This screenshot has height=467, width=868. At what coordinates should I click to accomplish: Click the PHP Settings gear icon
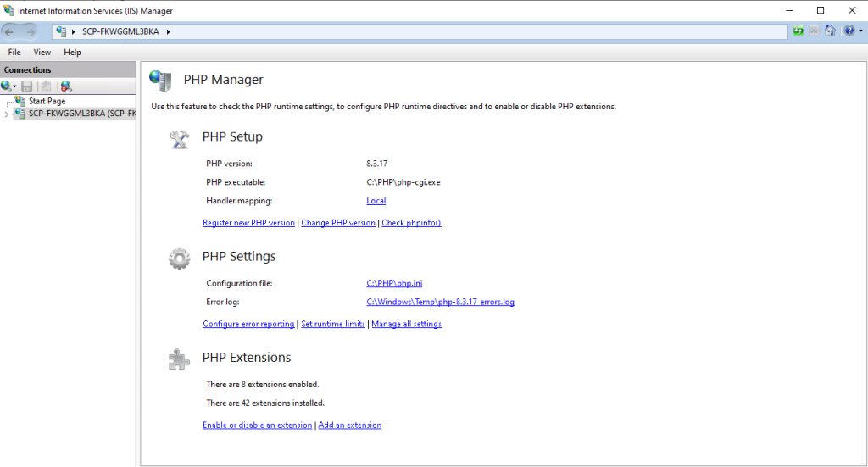point(179,259)
